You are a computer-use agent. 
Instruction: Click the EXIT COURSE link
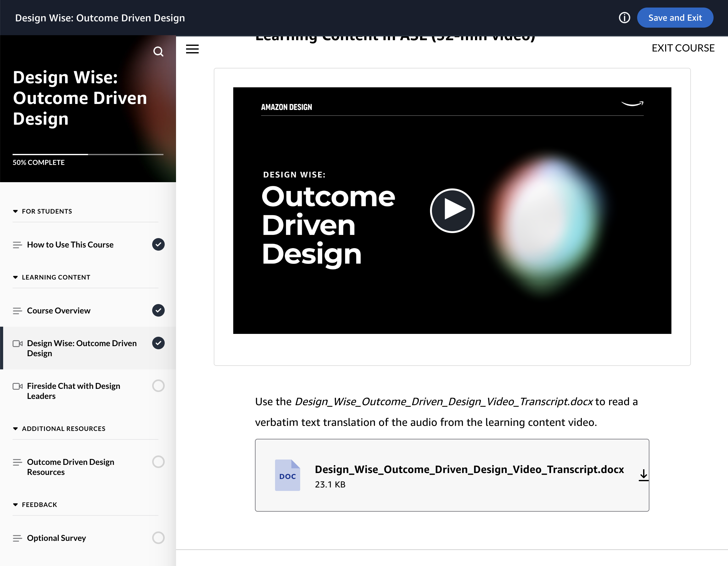point(683,48)
